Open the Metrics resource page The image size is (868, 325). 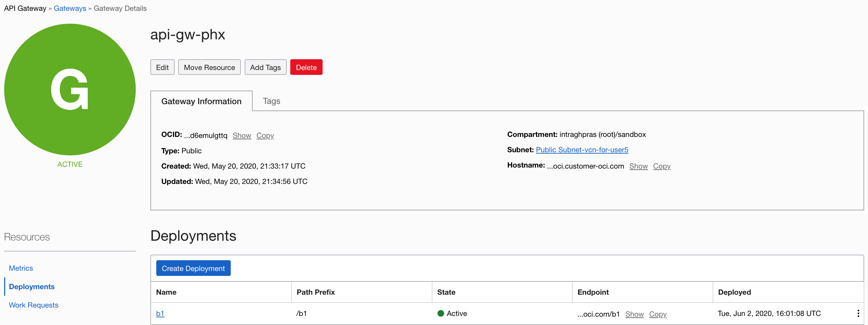pos(21,268)
